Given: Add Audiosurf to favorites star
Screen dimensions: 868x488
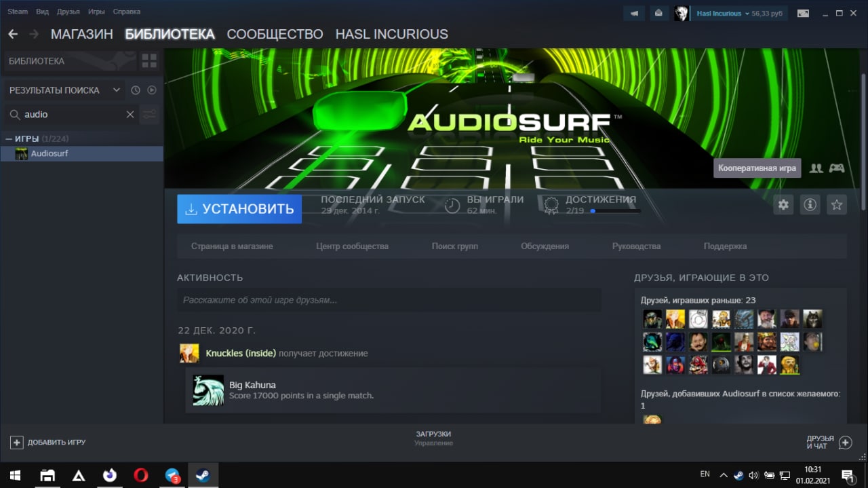Looking at the screenshot, I should pos(837,204).
